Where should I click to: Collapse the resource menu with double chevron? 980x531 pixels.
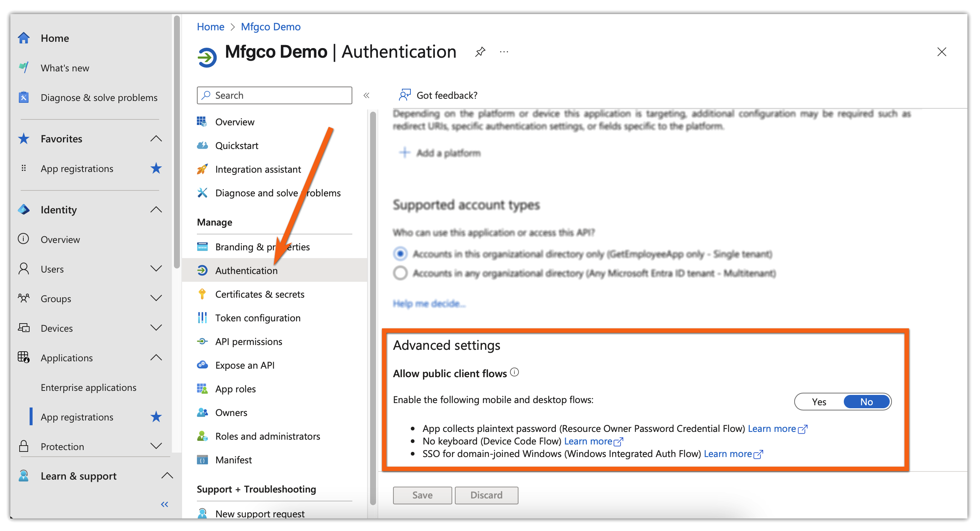pyautogui.click(x=366, y=95)
